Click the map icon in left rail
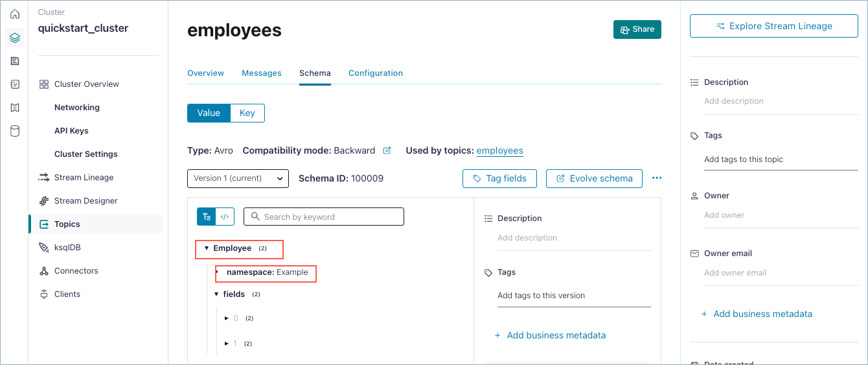The image size is (868, 365). pos(15,108)
